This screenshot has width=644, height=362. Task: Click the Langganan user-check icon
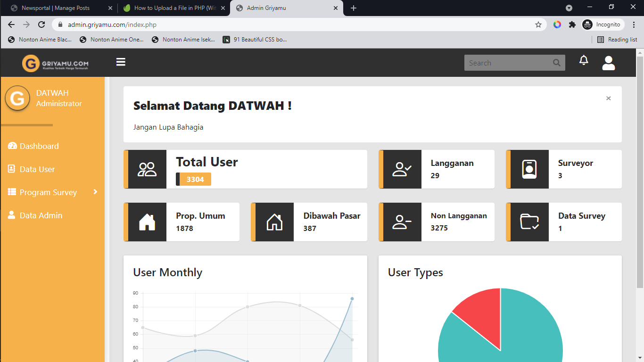(x=402, y=169)
